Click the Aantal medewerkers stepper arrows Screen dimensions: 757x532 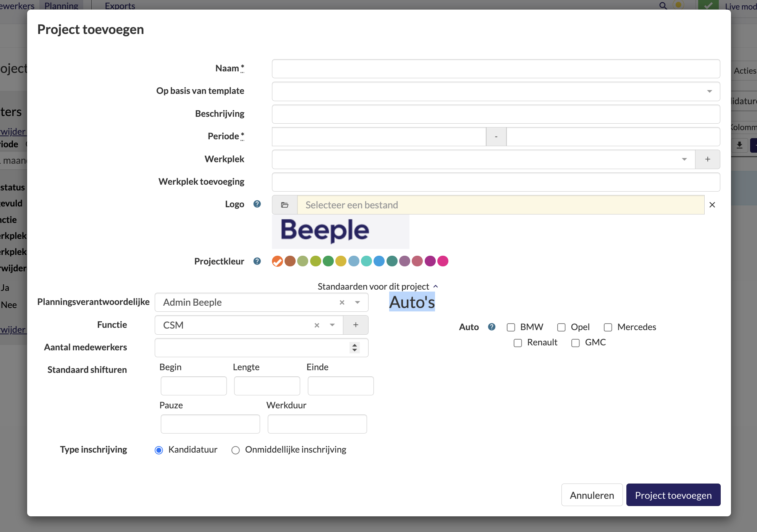tap(354, 347)
